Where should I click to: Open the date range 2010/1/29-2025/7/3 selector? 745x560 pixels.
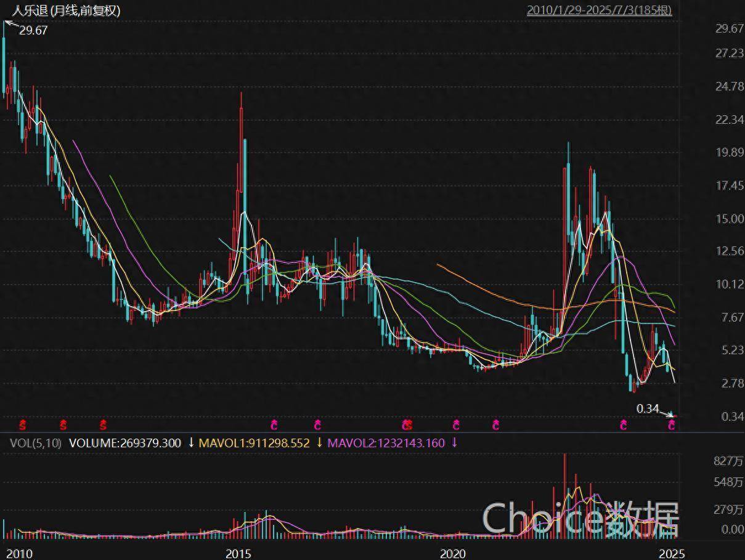pyautogui.click(x=599, y=10)
